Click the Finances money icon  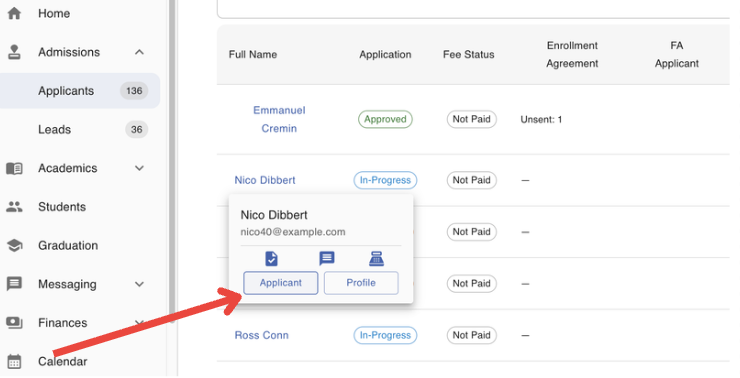pyautogui.click(x=15, y=323)
